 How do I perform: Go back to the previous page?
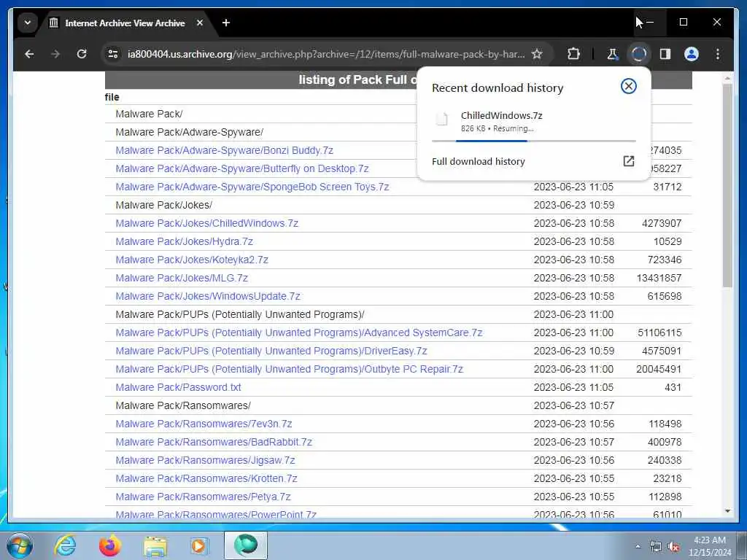pyautogui.click(x=29, y=54)
